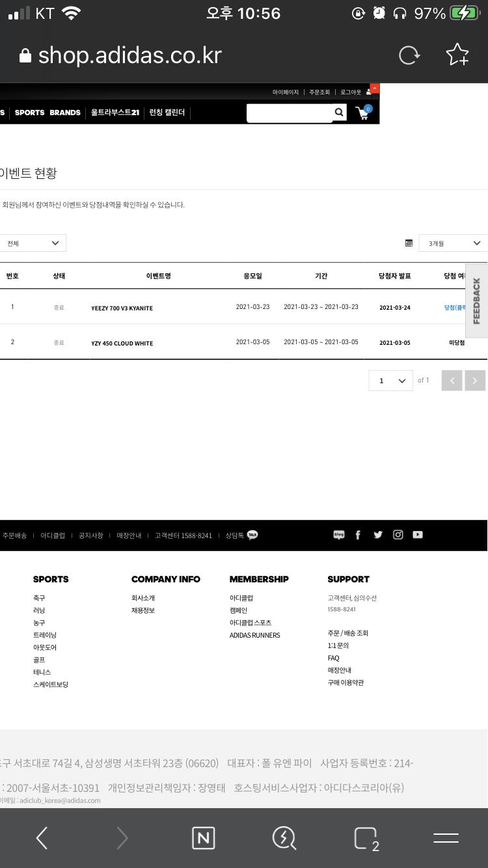Viewport: 488px width, 868px height.
Task: Open 채용정보 under COMPANY INFO
Action: click(x=143, y=610)
